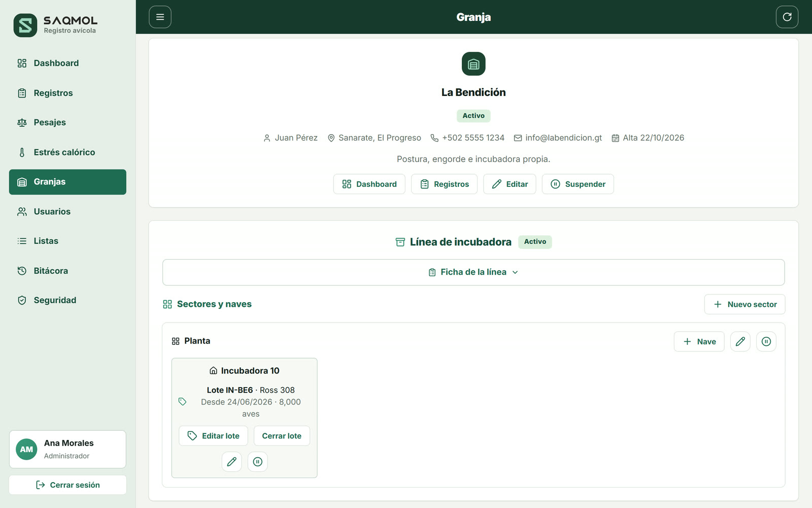Image resolution: width=812 pixels, height=508 pixels.
Task: Click Suspender to suspend the farm
Action: point(578,184)
